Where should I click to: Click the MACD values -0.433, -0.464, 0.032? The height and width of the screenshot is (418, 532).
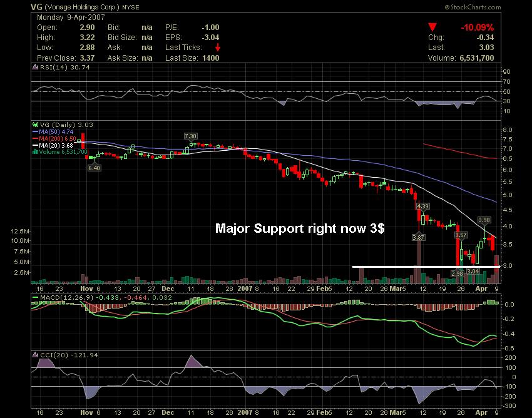pos(134,298)
